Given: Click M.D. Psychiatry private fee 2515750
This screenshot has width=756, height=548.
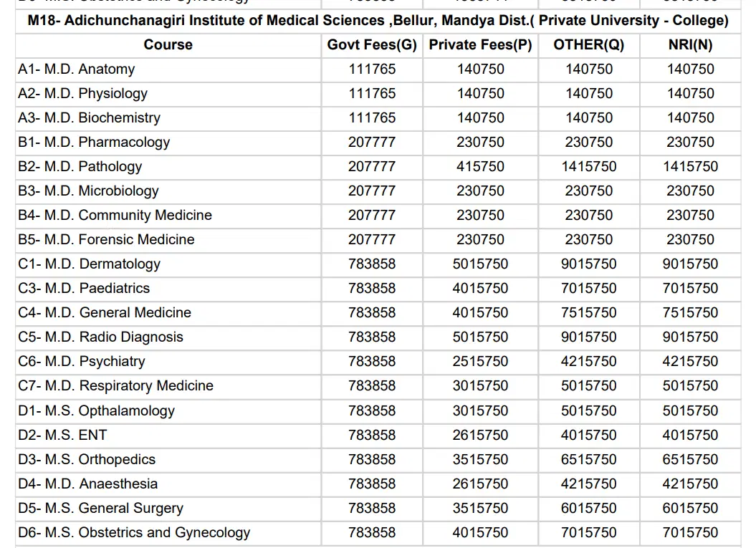Looking at the screenshot, I should [480, 362].
